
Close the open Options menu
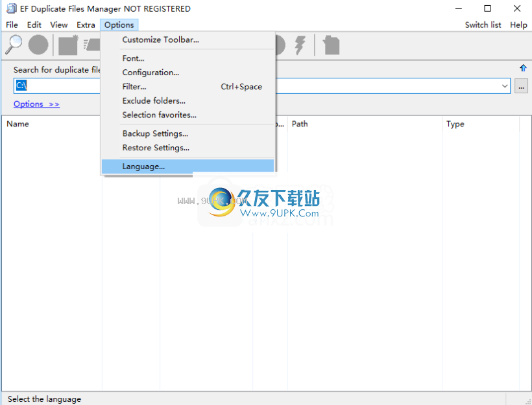pyautogui.click(x=119, y=25)
